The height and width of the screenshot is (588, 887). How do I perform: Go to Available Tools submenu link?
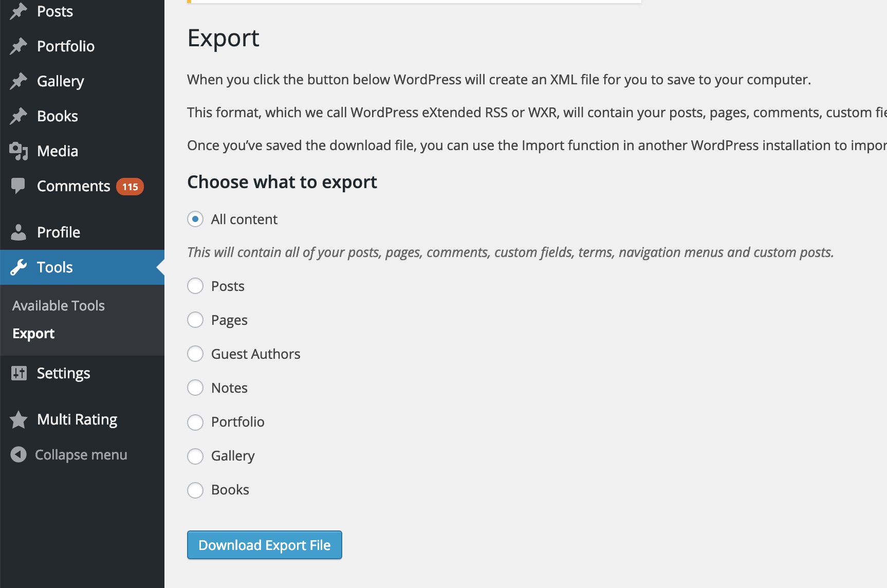coord(59,306)
